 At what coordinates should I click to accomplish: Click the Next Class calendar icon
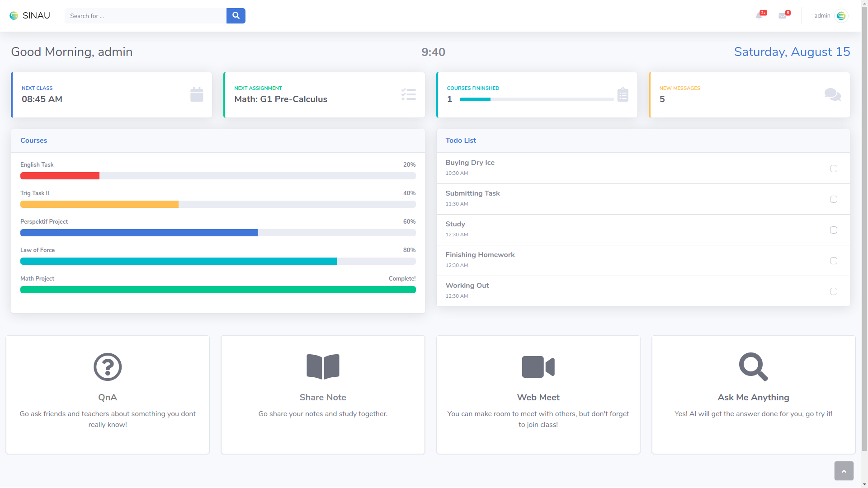click(197, 95)
